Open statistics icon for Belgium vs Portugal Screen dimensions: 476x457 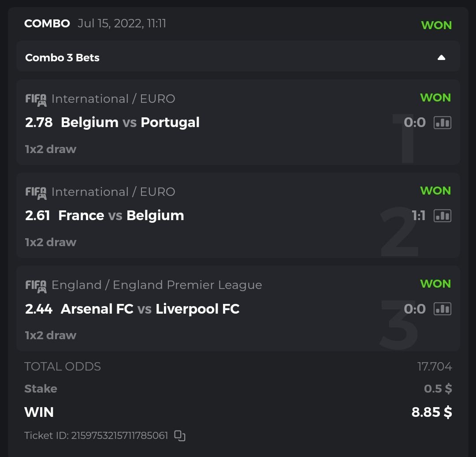click(x=443, y=122)
